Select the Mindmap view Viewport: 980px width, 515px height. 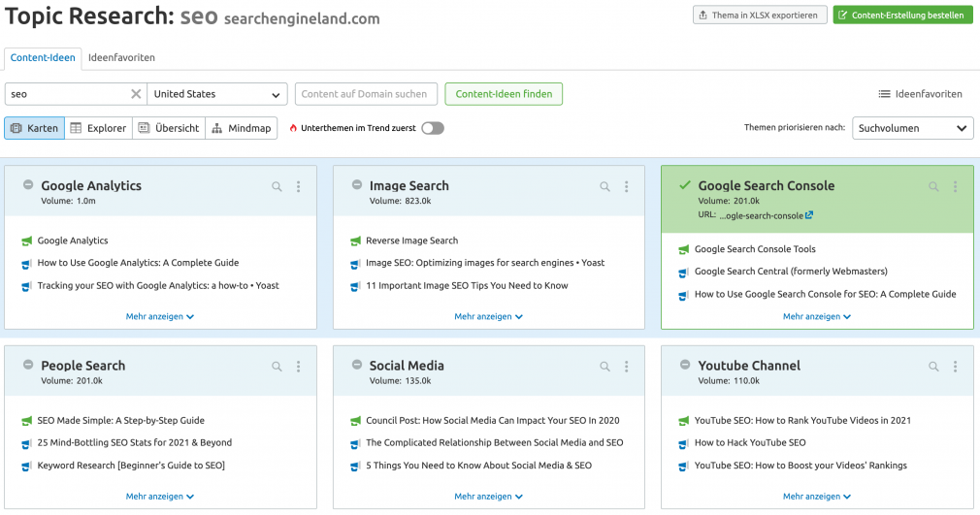click(x=242, y=128)
